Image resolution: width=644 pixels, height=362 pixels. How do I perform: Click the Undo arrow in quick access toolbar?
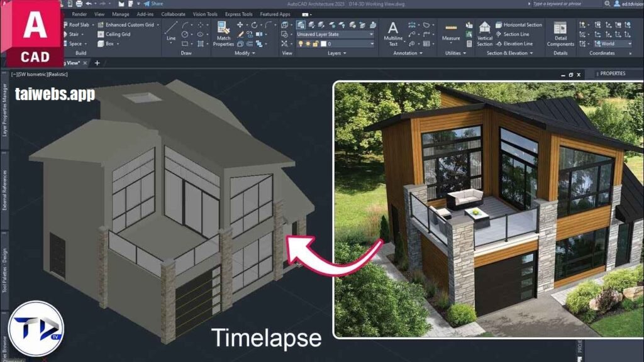pos(88,4)
